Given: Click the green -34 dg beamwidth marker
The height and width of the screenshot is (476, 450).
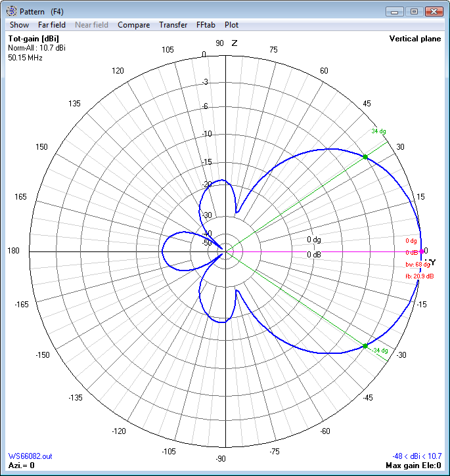Looking at the screenshot, I should point(365,346).
